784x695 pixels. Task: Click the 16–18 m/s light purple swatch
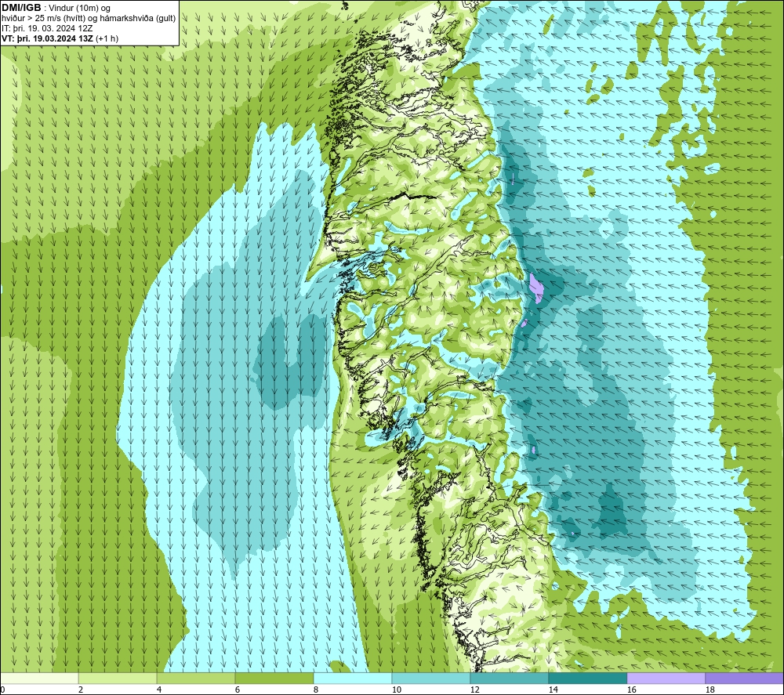(666, 678)
